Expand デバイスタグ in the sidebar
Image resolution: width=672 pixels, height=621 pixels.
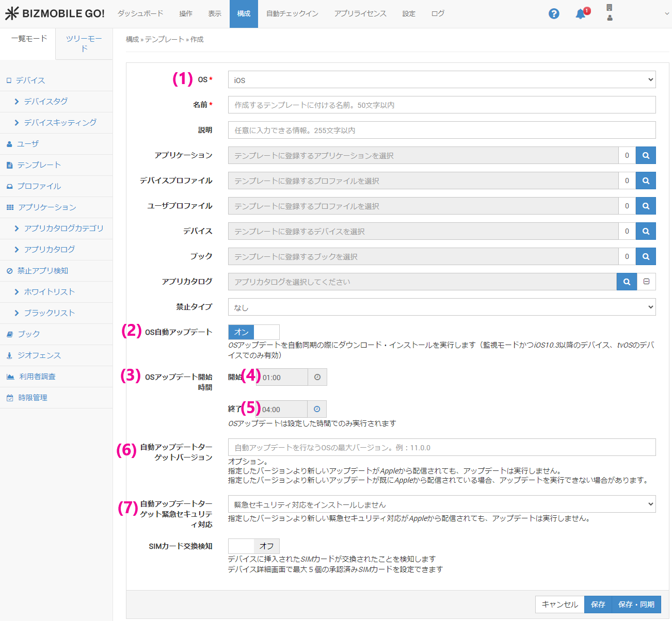[45, 102]
